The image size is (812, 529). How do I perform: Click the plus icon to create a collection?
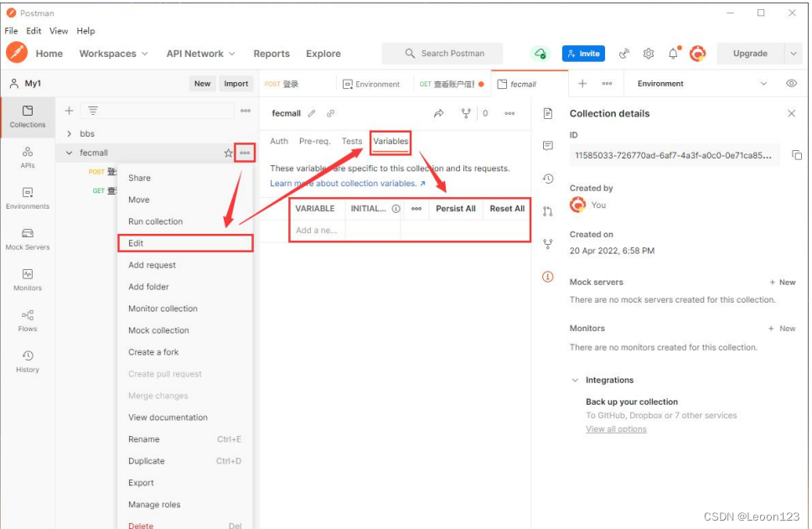69,111
